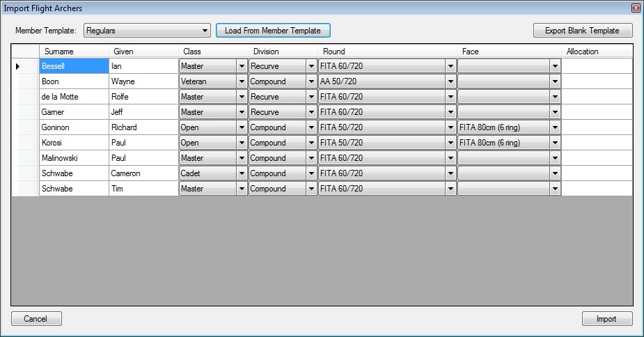Click given name cell Jeff
The height and width of the screenshot is (337, 644).
(x=143, y=112)
